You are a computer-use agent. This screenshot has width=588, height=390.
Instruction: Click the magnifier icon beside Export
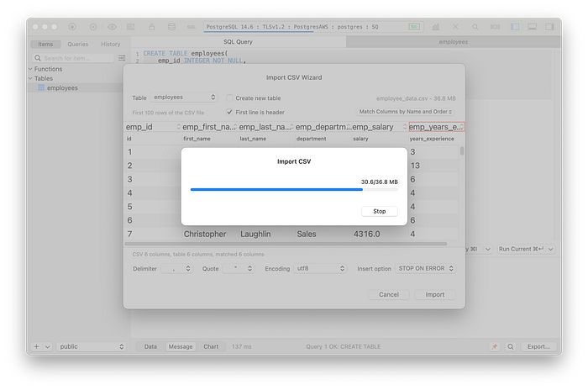[x=511, y=346]
